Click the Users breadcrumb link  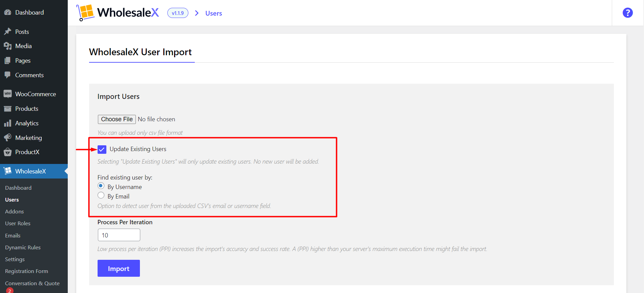[214, 13]
